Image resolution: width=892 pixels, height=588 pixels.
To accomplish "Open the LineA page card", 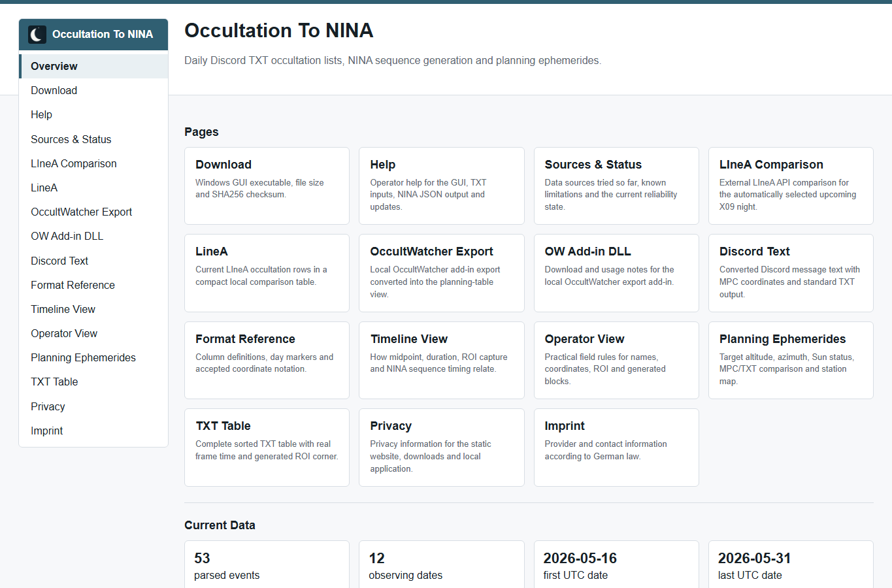I will point(267,273).
